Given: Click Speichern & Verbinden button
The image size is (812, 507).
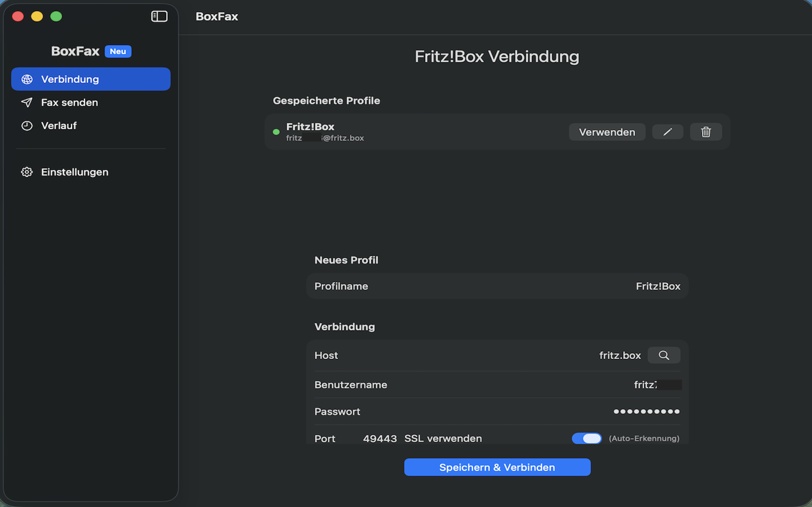Looking at the screenshot, I should pos(497,467).
